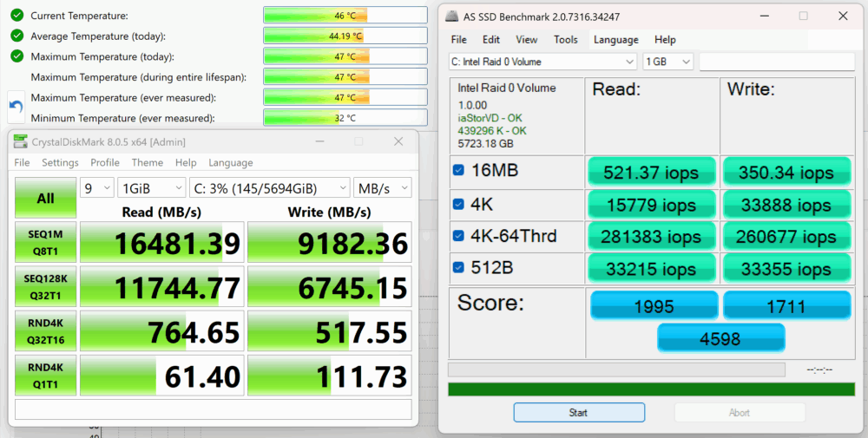Click the green AS SSD progress bar
This screenshot has height=438, width=868.
click(x=652, y=389)
